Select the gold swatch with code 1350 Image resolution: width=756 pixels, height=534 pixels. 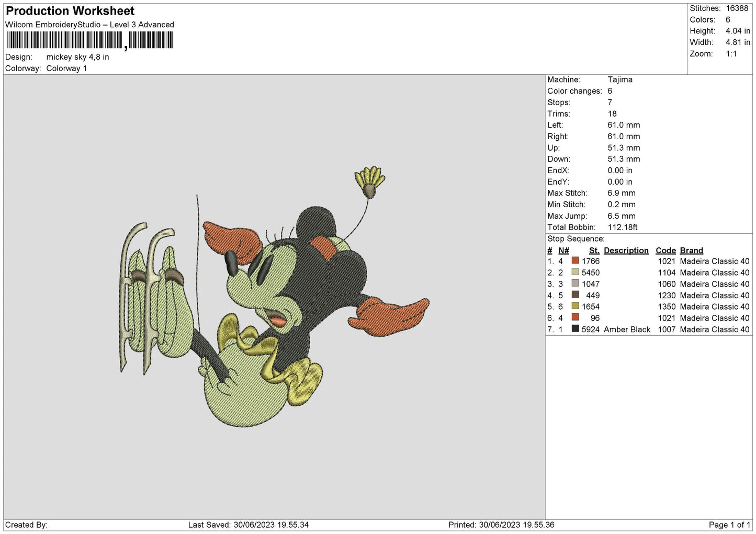pos(575,306)
